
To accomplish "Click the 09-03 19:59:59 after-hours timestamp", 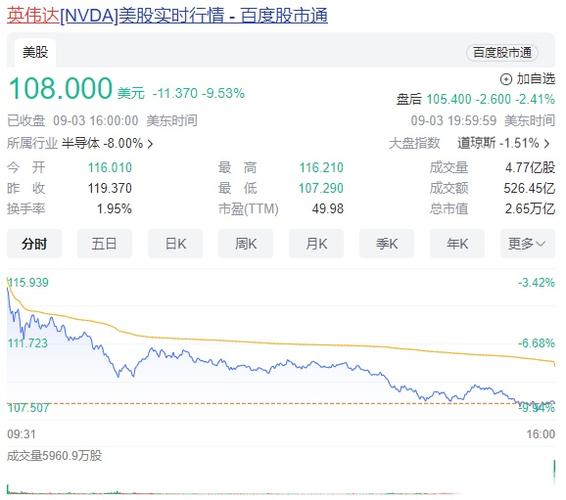I will point(453,121).
